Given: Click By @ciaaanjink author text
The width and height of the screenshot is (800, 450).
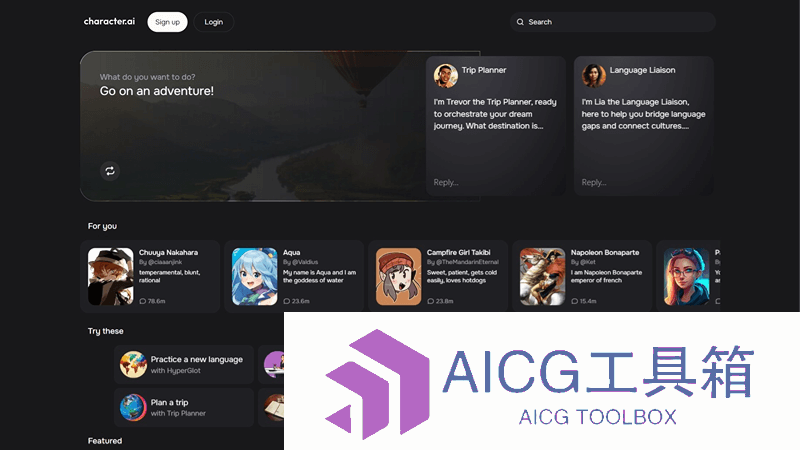Looking at the screenshot, I should tap(160, 262).
